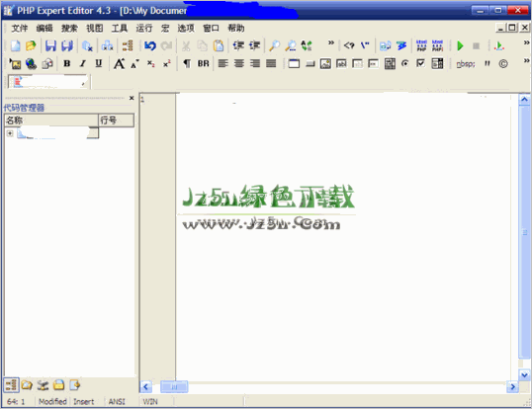This screenshot has height=409, width=532.
Task: Insert quote entity symbol
Action: tap(488, 63)
